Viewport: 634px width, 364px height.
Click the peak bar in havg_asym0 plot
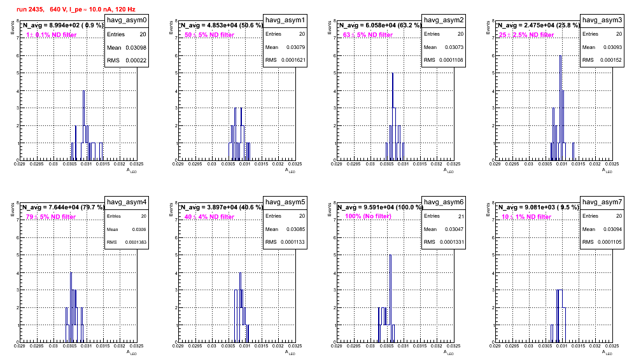(x=83, y=125)
